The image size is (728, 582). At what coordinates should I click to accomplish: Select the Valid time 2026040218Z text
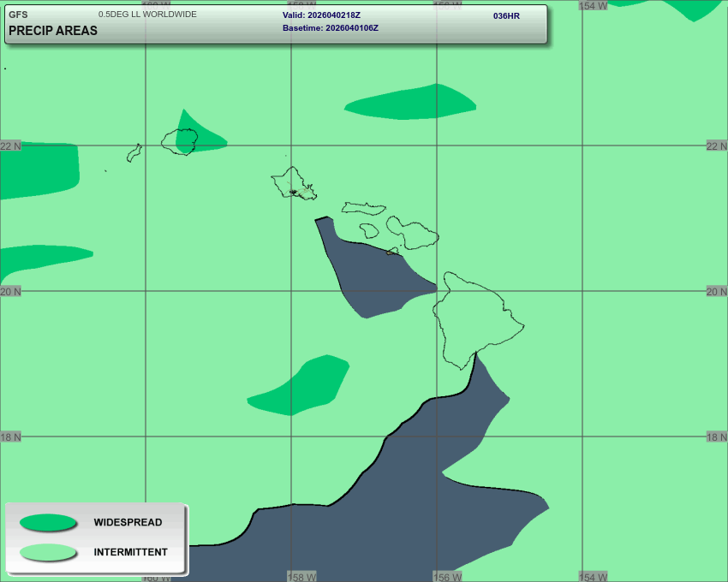321,15
